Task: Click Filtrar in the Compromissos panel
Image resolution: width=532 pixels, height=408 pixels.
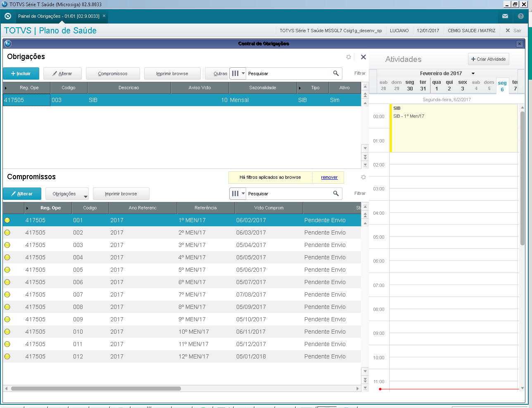Action: click(360, 194)
